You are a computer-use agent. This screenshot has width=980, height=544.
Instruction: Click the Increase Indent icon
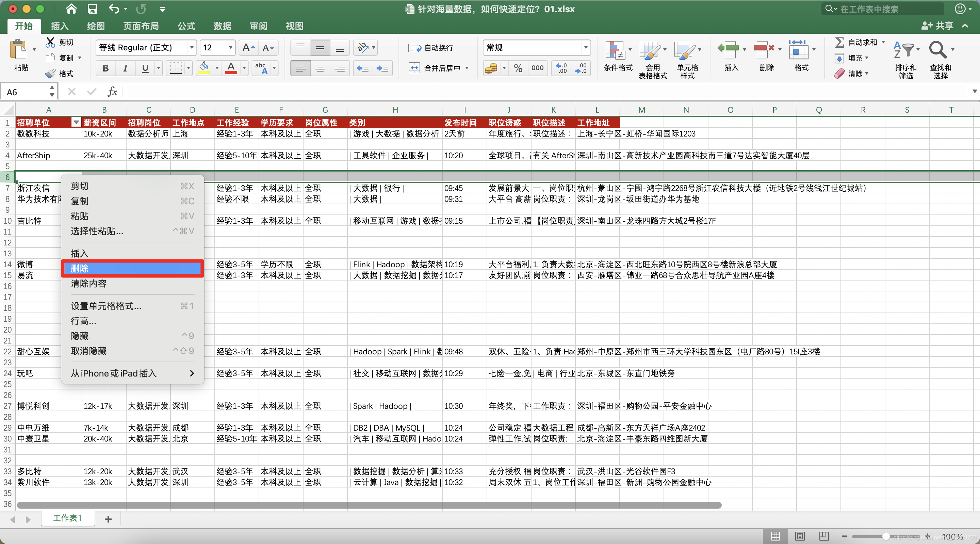pyautogui.click(x=382, y=68)
